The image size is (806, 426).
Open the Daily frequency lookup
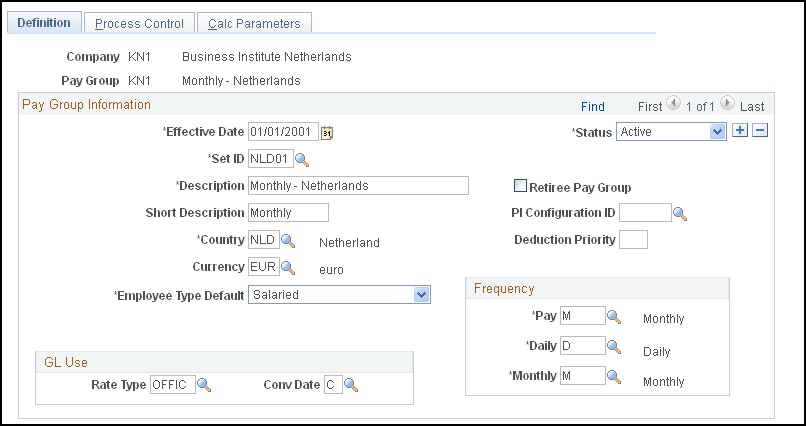click(x=615, y=347)
